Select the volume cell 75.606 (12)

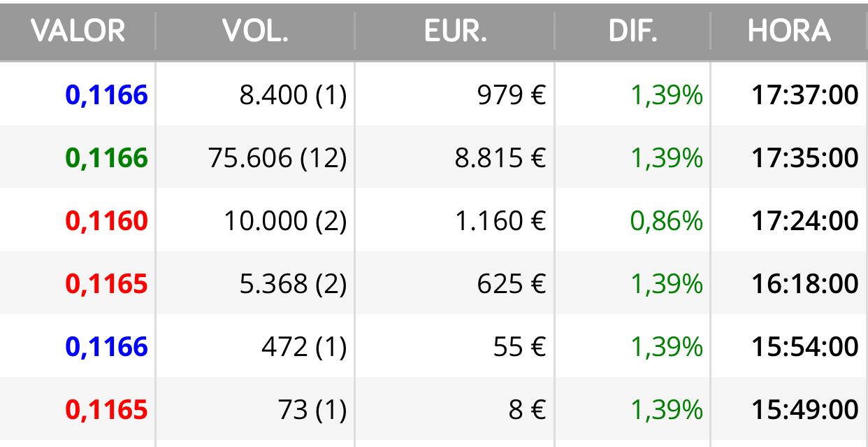(277, 158)
